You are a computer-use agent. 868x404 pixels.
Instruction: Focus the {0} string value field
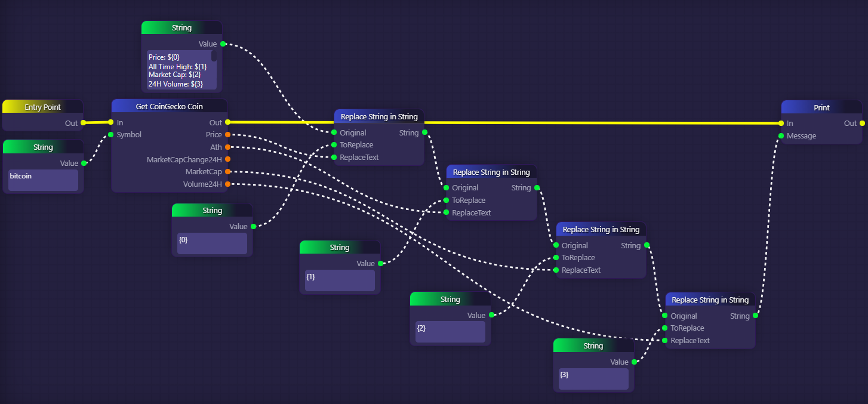212,243
